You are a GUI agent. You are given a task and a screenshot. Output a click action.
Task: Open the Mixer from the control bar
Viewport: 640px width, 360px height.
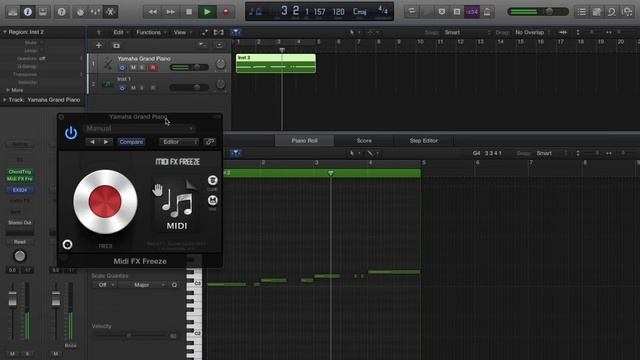[x=95, y=12]
